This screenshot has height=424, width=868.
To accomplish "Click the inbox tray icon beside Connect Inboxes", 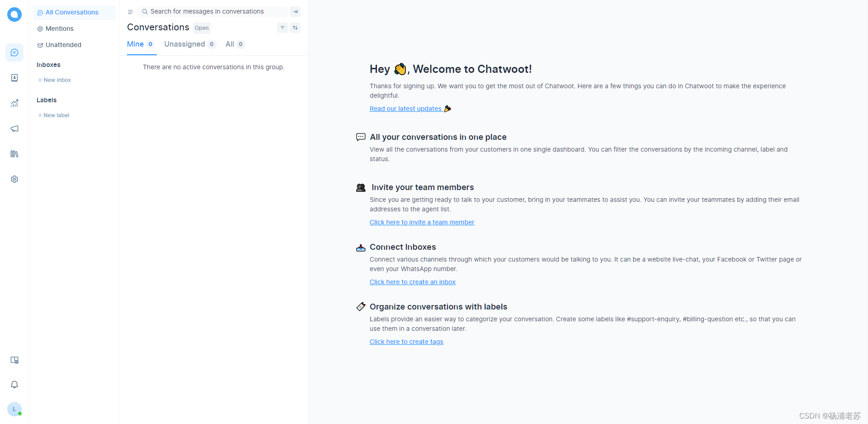I will pyautogui.click(x=361, y=248).
